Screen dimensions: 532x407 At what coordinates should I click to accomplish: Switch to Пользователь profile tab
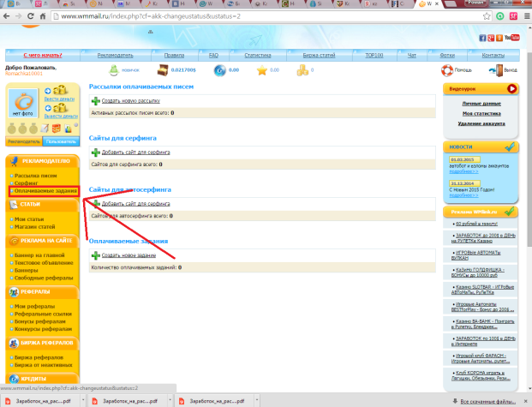click(61, 141)
